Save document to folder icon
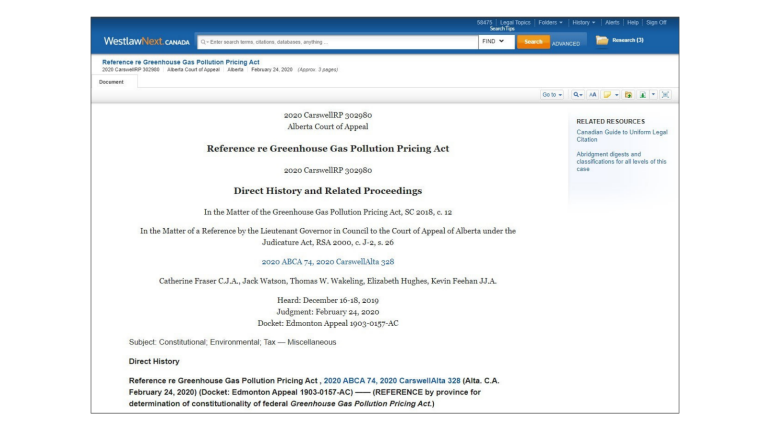The width and height of the screenshot is (768, 432). click(x=628, y=95)
